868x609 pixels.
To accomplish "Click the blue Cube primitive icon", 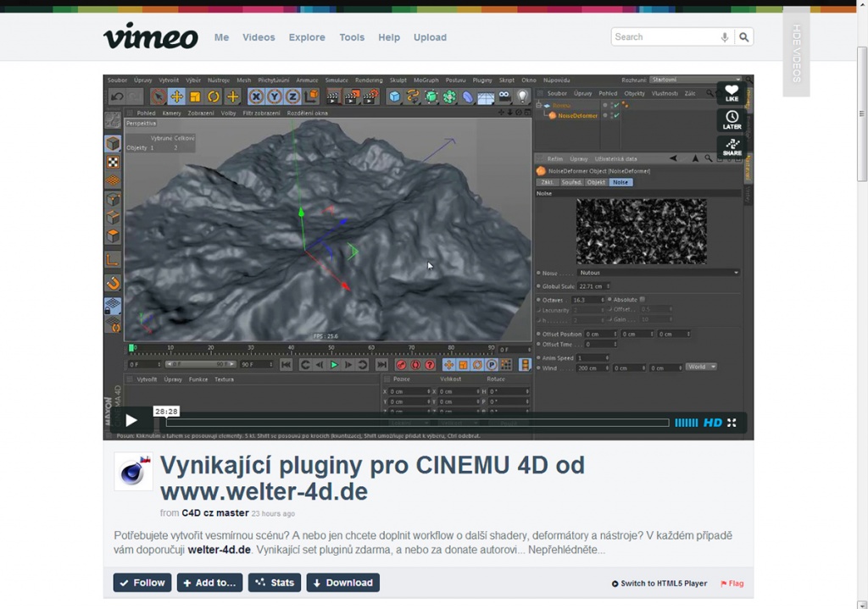I will point(394,97).
